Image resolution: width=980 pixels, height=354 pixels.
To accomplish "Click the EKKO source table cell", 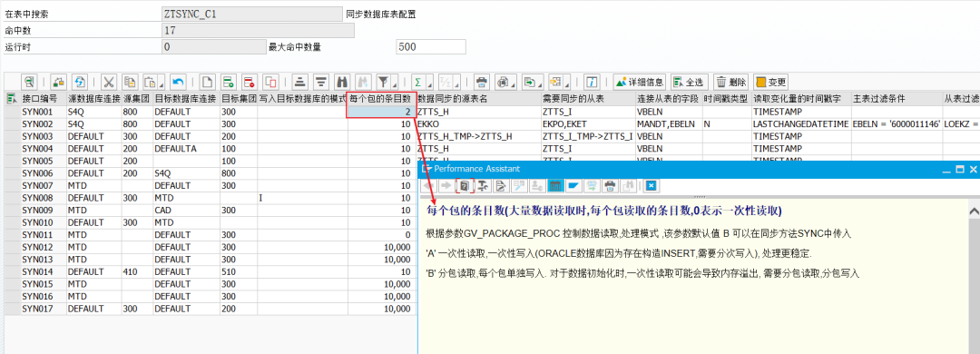I will [x=478, y=123].
